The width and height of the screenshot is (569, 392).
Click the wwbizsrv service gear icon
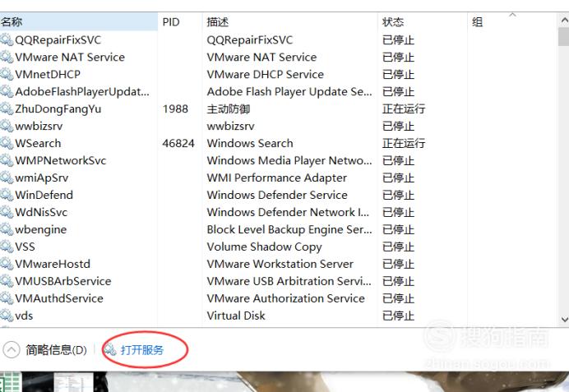pyautogui.click(x=7, y=126)
